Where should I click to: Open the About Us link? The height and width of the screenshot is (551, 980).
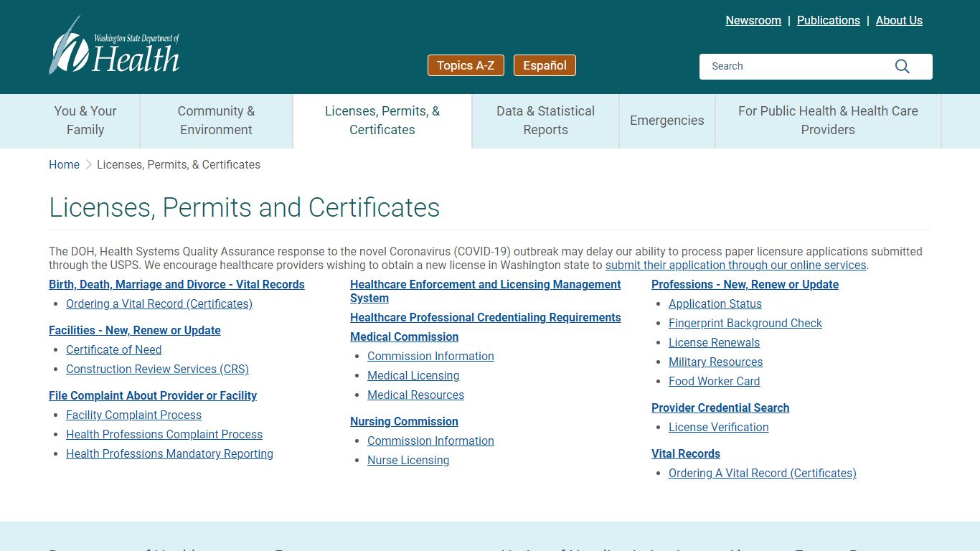click(899, 20)
